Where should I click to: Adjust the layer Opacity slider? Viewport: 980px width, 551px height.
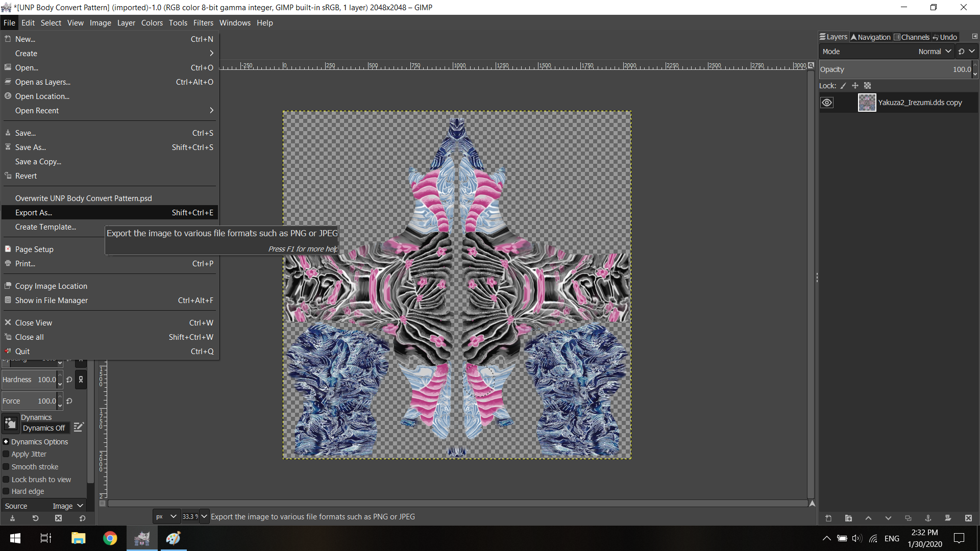(x=896, y=69)
